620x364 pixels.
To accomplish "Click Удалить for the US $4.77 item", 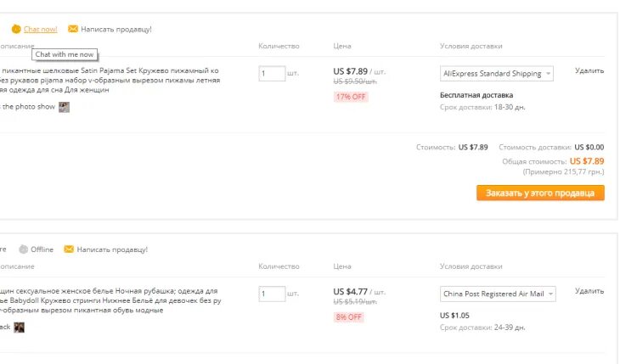I will point(589,291).
